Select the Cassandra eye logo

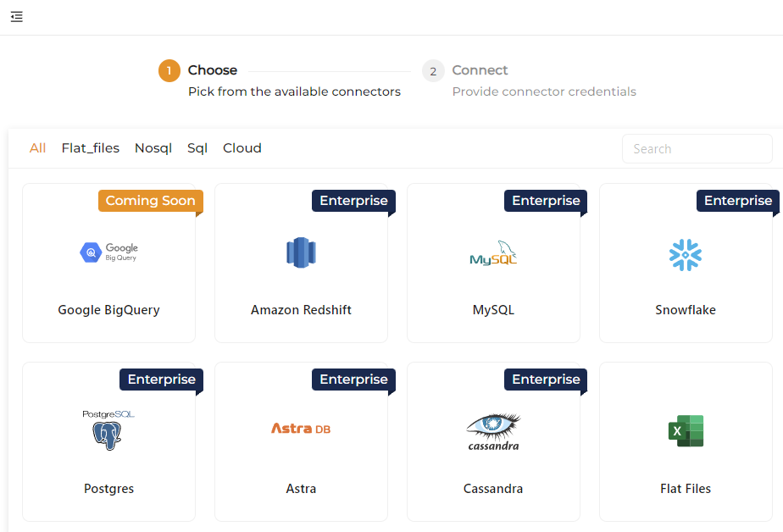493,430
